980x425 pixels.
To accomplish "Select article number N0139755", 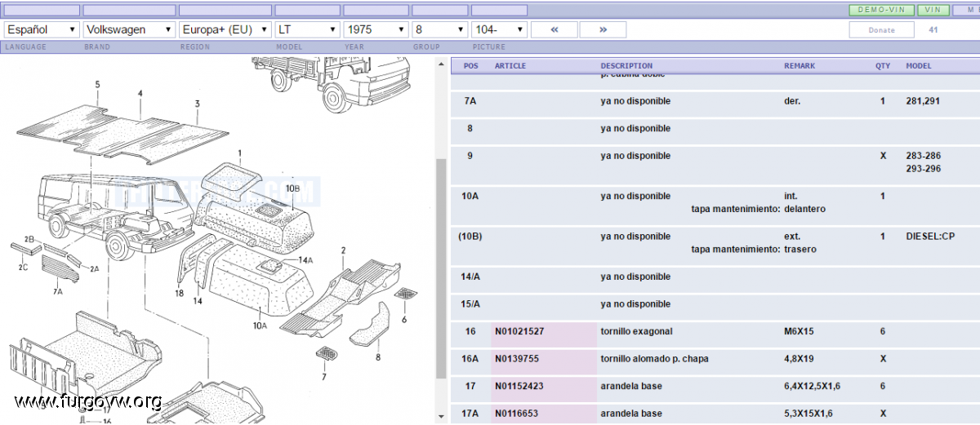I will 517,358.
